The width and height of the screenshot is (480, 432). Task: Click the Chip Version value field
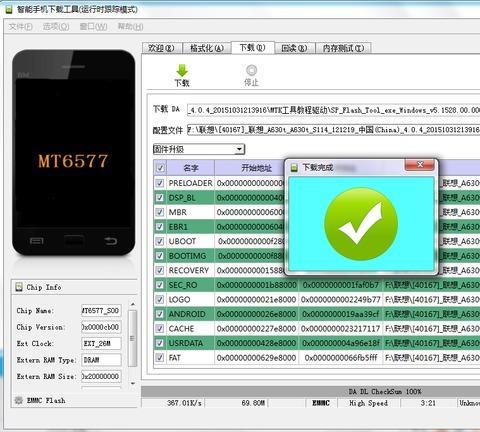click(x=101, y=327)
